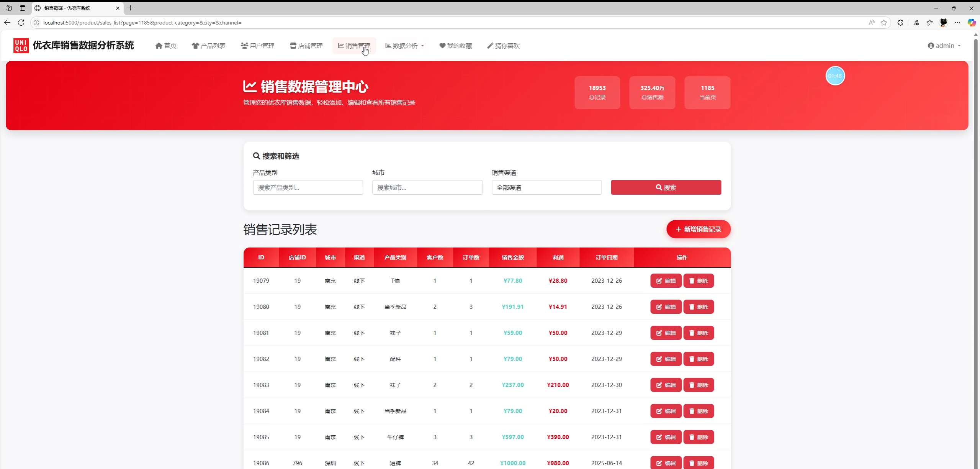
Task: Open 店铺管理 navigation item
Action: click(x=306, y=46)
